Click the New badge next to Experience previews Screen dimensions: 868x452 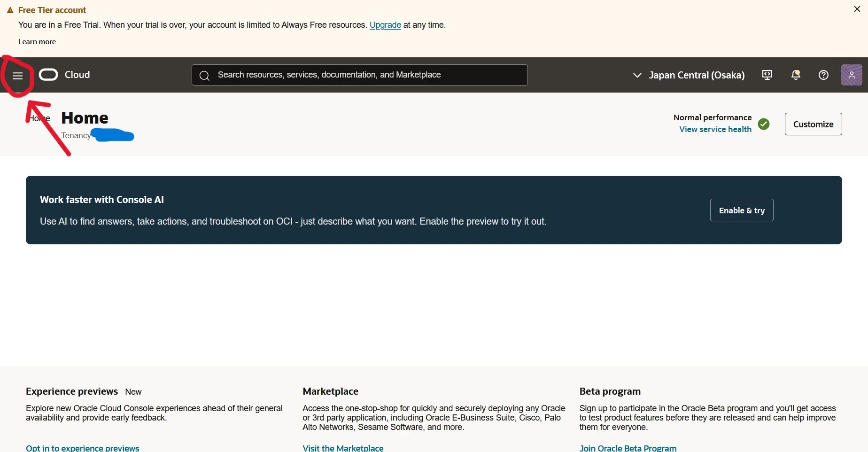(133, 392)
